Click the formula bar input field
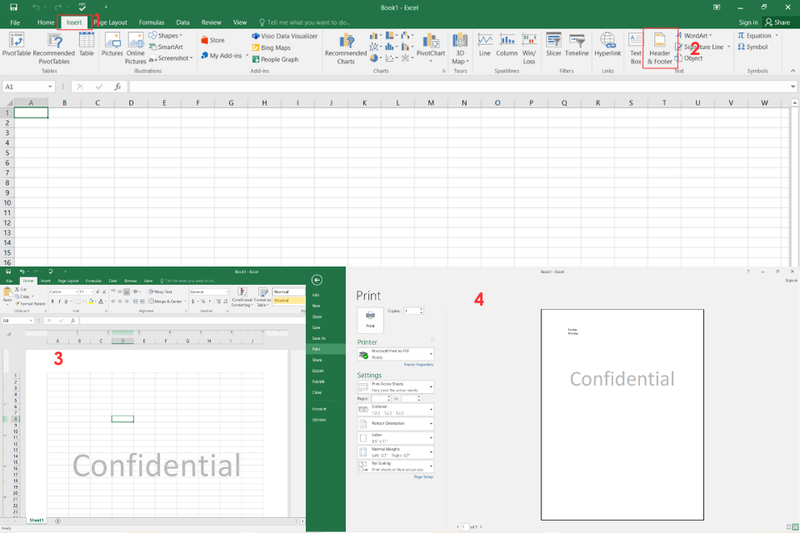 pos(450,87)
